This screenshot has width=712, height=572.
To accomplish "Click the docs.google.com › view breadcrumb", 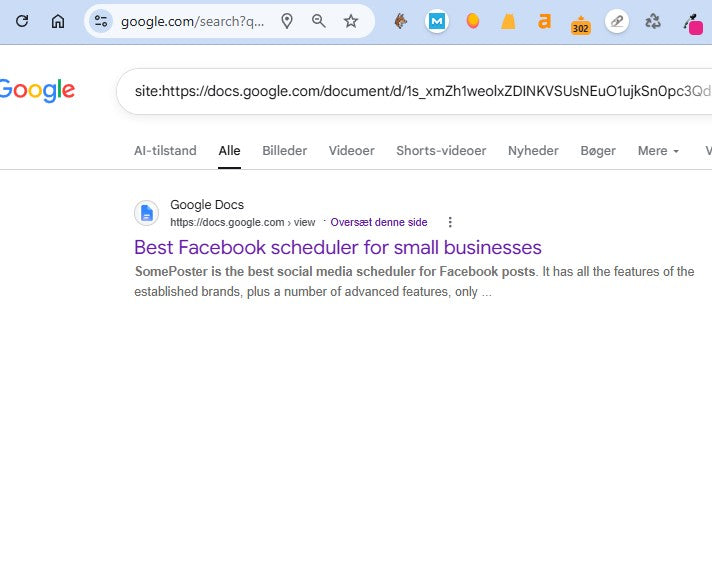I will pos(242,222).
